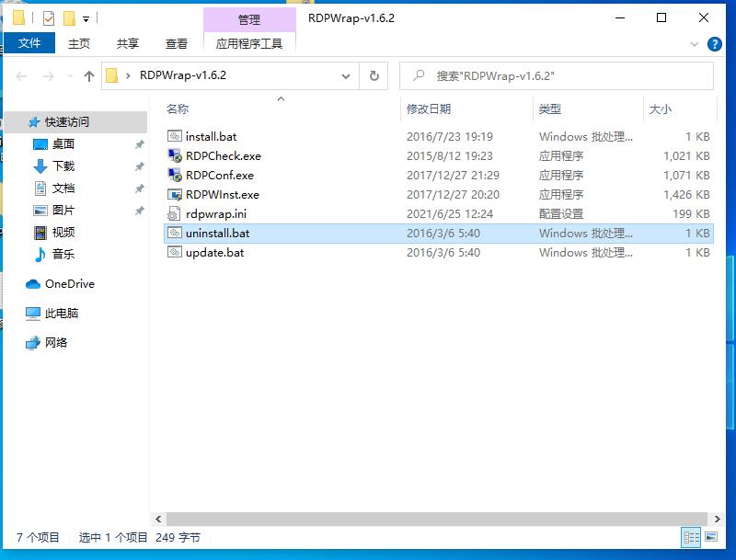Click horizontal scrollbar left arrow
This screenshot has height=560, width=736.
pos(158,519)
